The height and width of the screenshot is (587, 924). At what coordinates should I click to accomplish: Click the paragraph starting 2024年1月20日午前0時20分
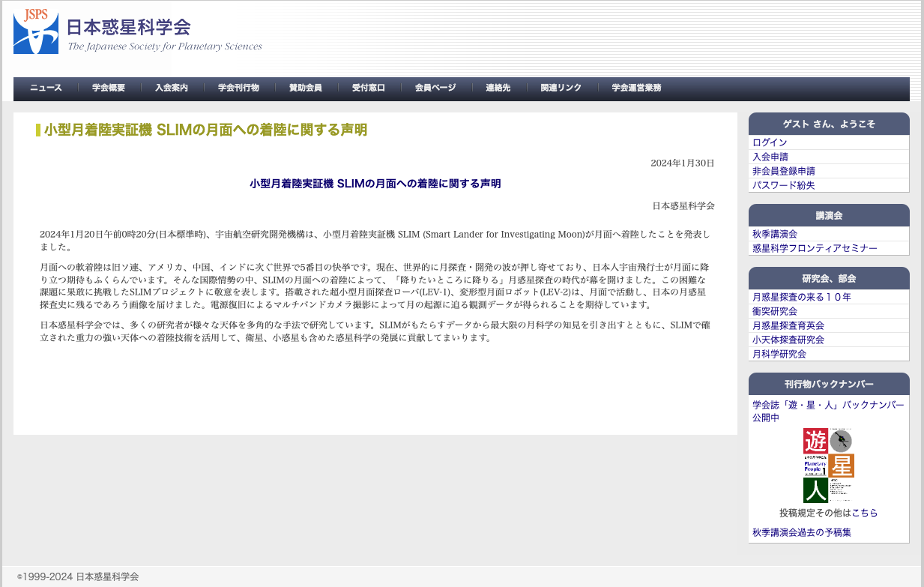[x=375, y=240]
